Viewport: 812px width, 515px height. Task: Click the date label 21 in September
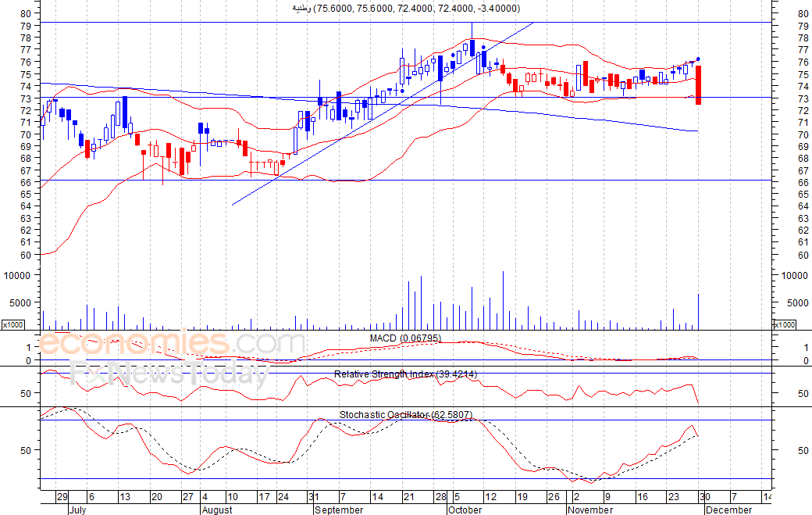pos(409,497)
